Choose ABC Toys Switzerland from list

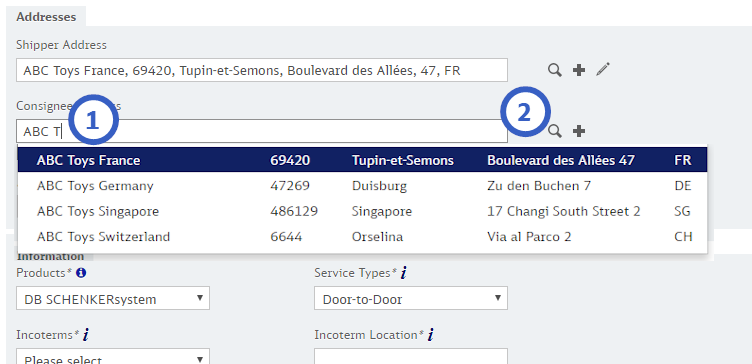pyautogui.click(x=363, y=236)
